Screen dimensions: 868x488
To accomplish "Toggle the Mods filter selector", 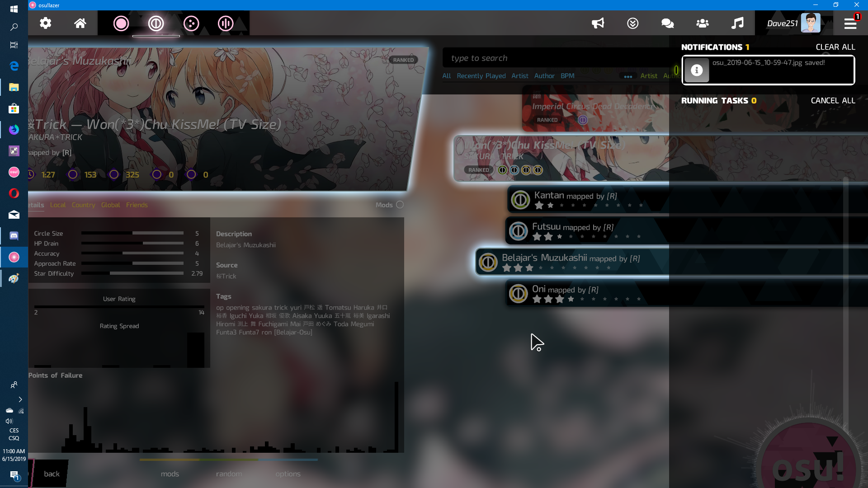I will [400, 205].
